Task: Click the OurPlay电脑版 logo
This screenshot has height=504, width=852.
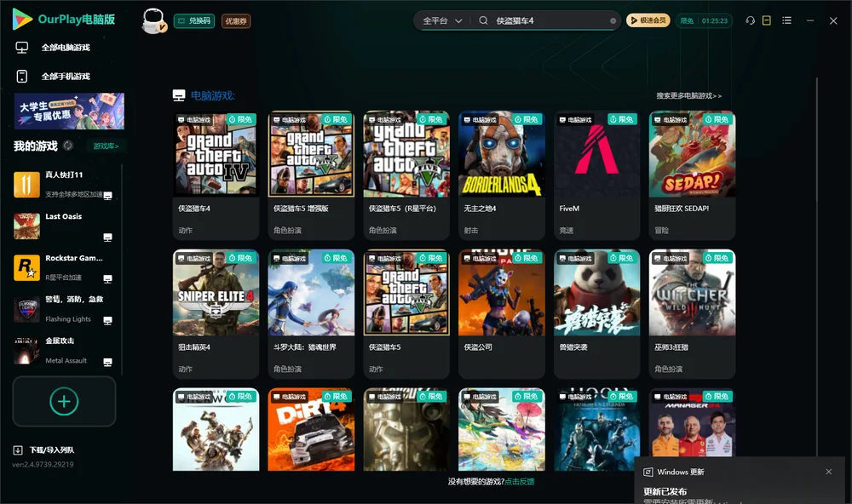Action: [64, 20]
